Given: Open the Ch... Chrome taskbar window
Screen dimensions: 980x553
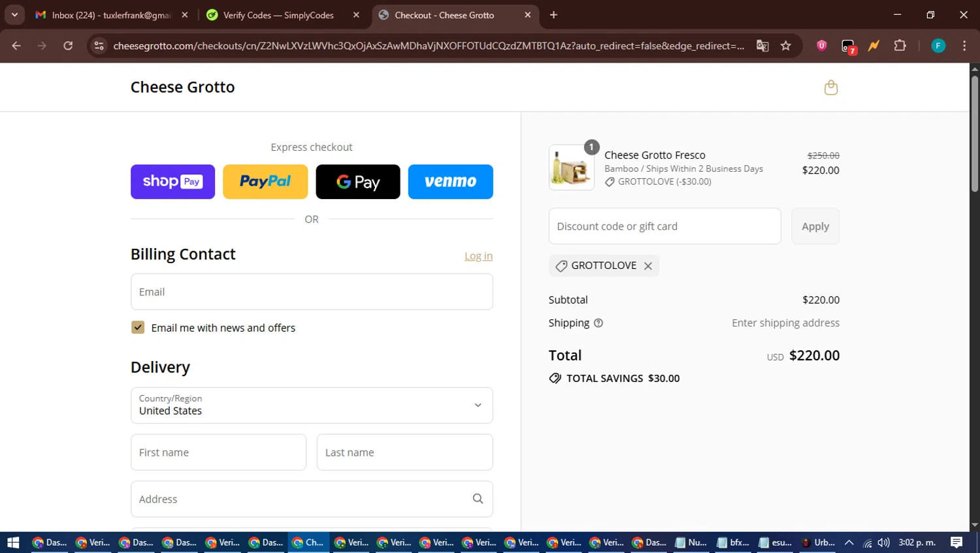Looking at the screenshot, I should (x=308, y=543).
